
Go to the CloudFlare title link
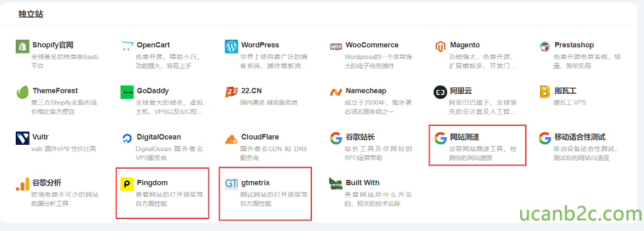(x=260, y=137)
